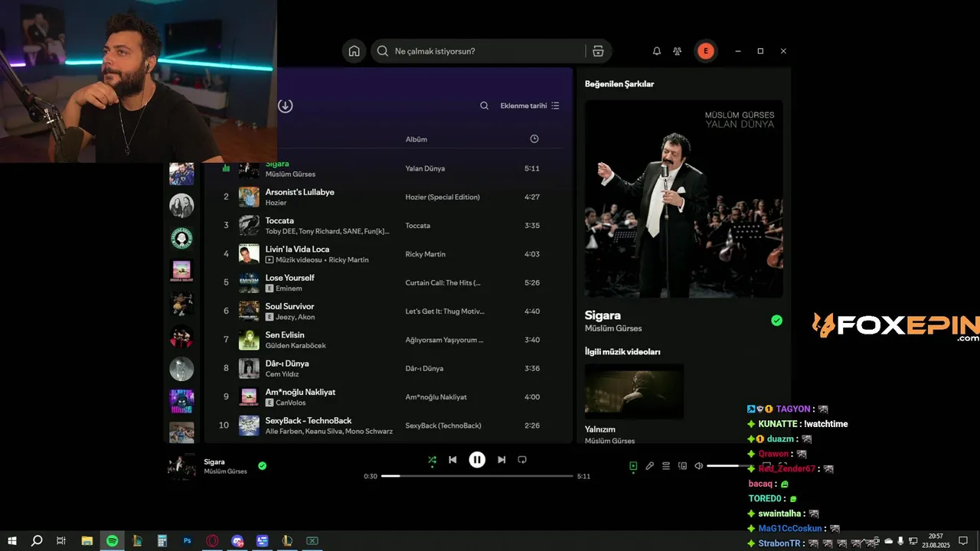
Task: Click the now-playing album thumbnail in player bar
Action: [181, 466]
